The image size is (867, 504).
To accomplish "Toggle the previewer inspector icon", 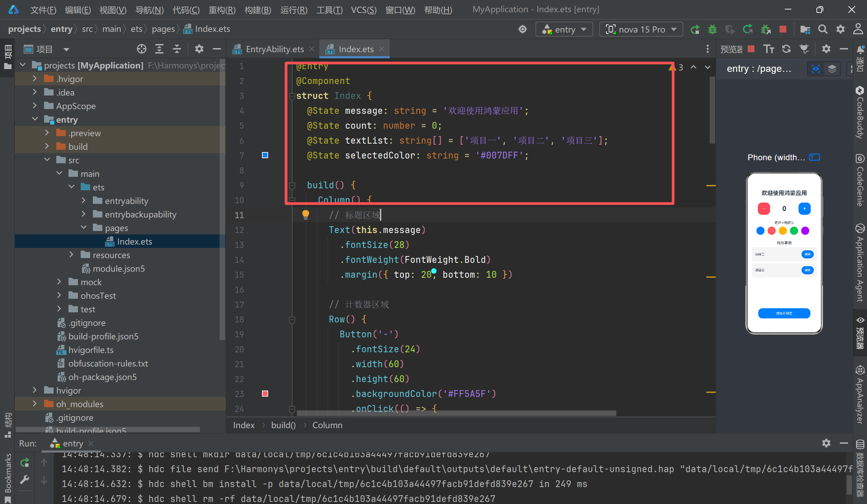I will coord(816,69).
